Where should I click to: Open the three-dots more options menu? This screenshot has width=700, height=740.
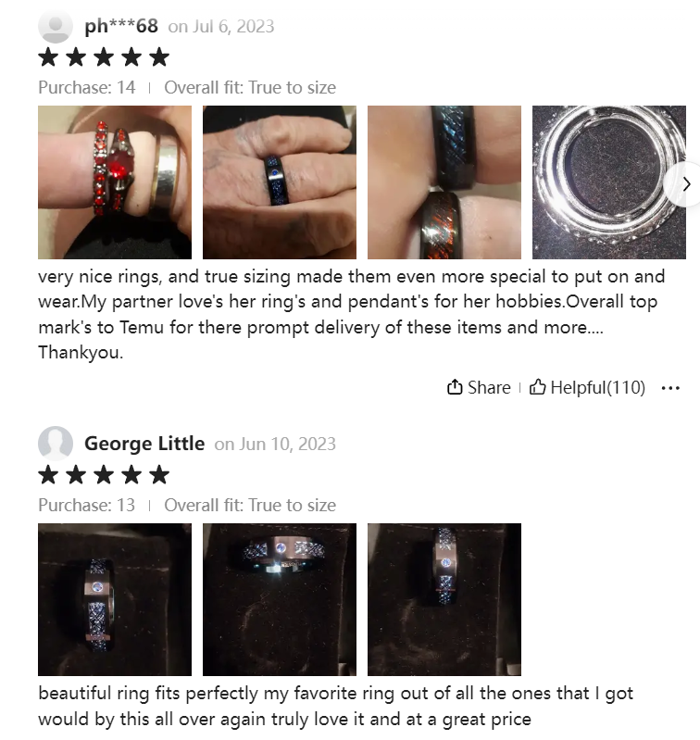point(670,388)
